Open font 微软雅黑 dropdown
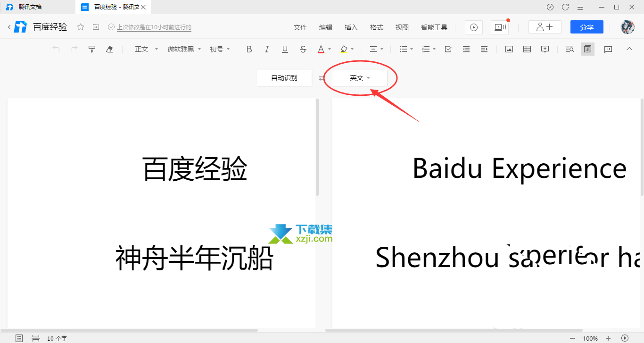Screen dimensions: 644x343 pos(184,49)
